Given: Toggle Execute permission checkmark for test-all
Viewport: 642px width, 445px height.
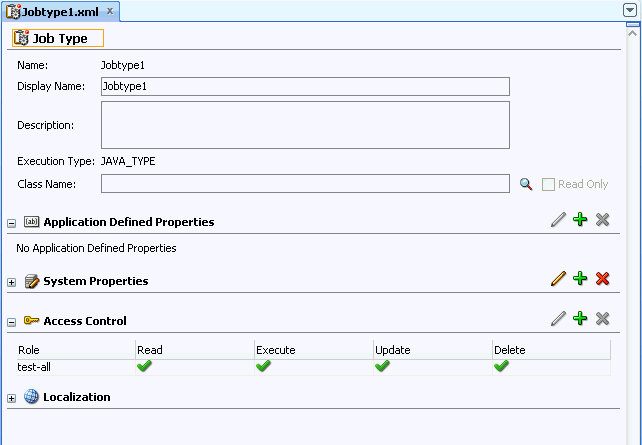Looking at the screenshot, I should pos(263,366).
